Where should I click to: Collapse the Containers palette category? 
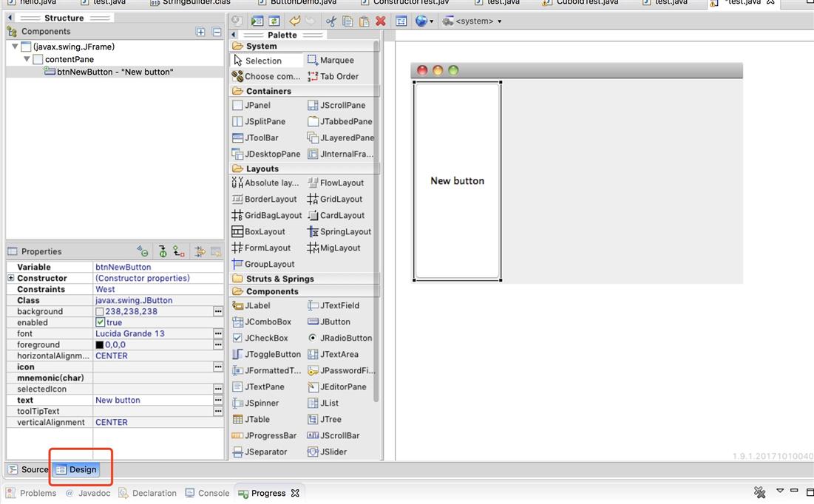(304, 91)
